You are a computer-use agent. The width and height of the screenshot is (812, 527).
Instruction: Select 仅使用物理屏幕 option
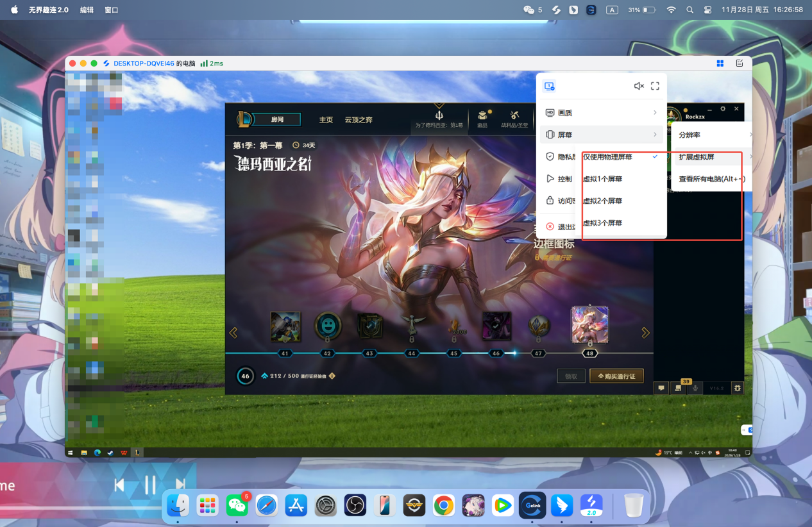(607, 157)
